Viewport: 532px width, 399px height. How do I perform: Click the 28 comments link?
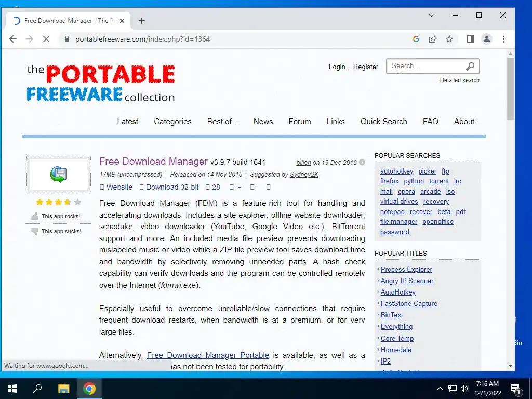213,187
